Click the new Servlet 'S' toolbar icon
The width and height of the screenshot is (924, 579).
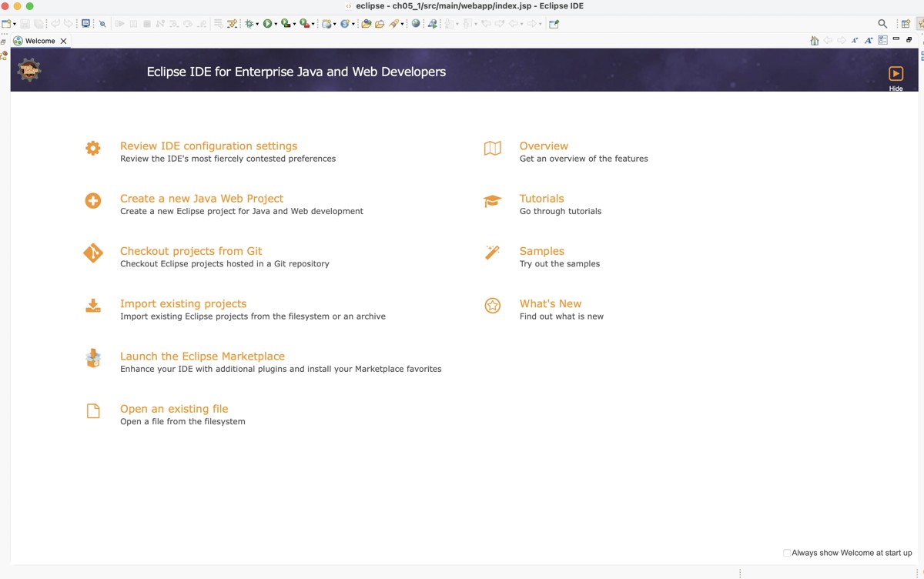pyautogui.click(x=345, y=24)
